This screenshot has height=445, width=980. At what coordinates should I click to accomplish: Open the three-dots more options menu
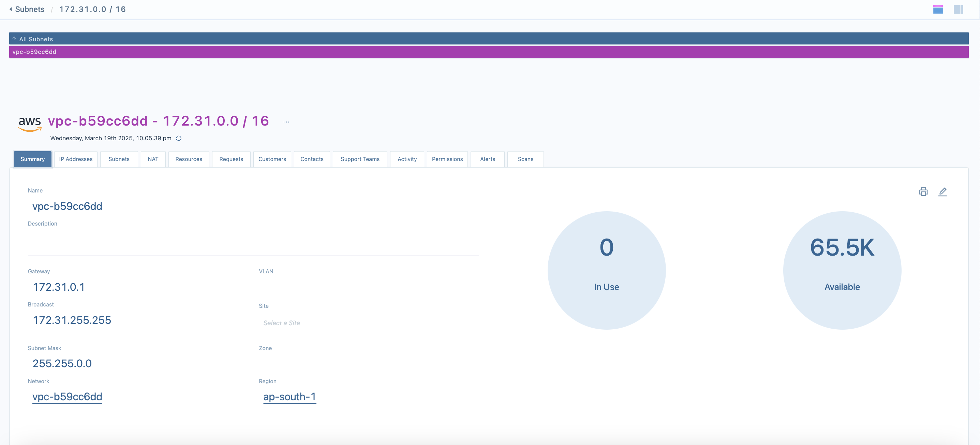(286, 122)
